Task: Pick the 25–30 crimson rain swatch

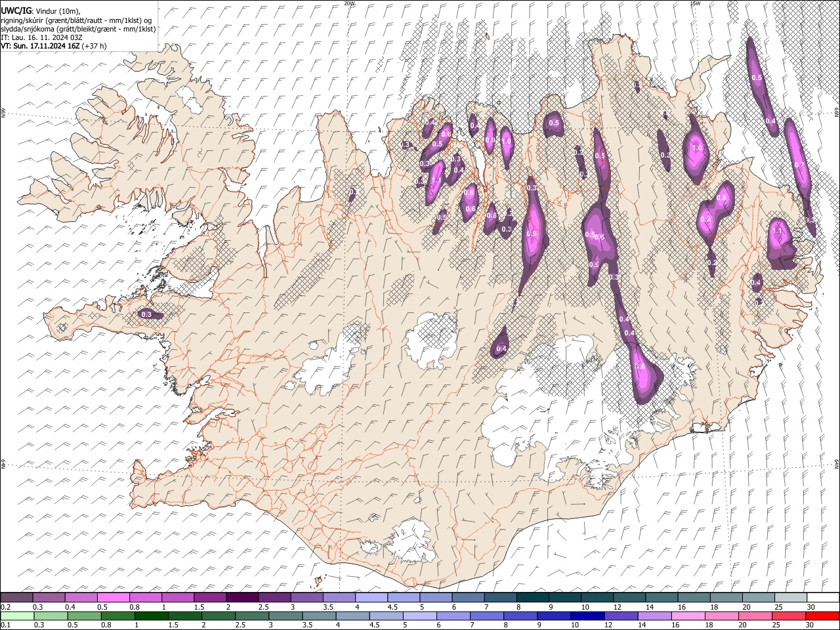Action: (x=789, y=616)
